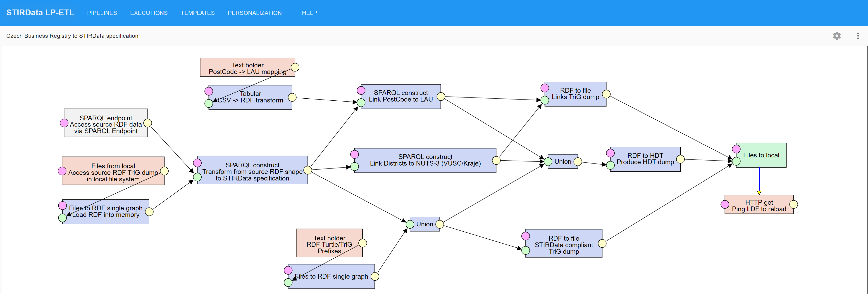This screenshot has width=868, height=294.
Task: Select the Text holder RDF Turtle/TriG Prefixes node
Action: click(x=329, y=243)
